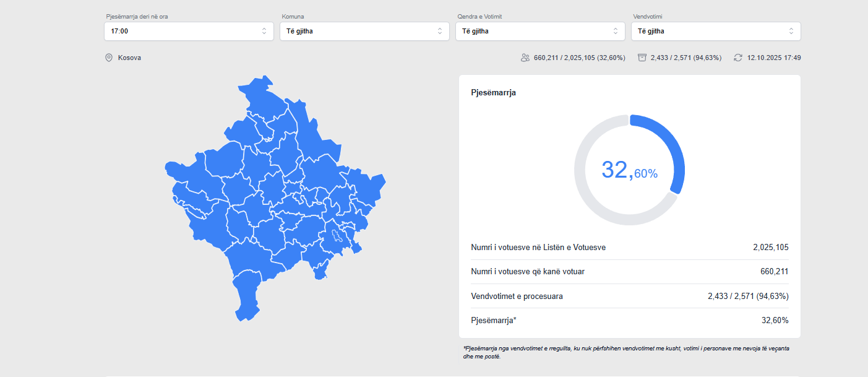Viewport: 868px width, 377px height.
Task: Open the Qendra e Votimit dropdown
Action: point(540,31)
